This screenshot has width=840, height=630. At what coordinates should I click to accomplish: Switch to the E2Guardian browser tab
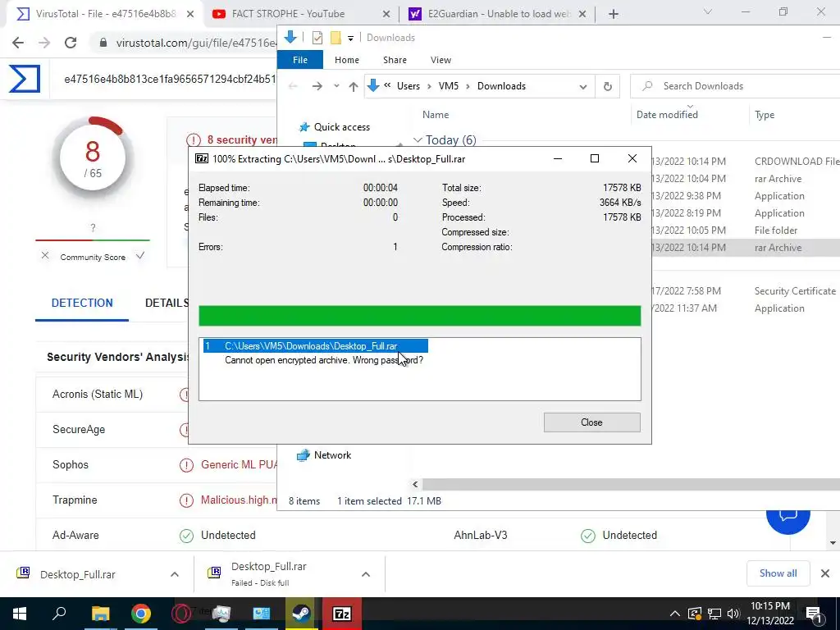(x=499, y=13)
